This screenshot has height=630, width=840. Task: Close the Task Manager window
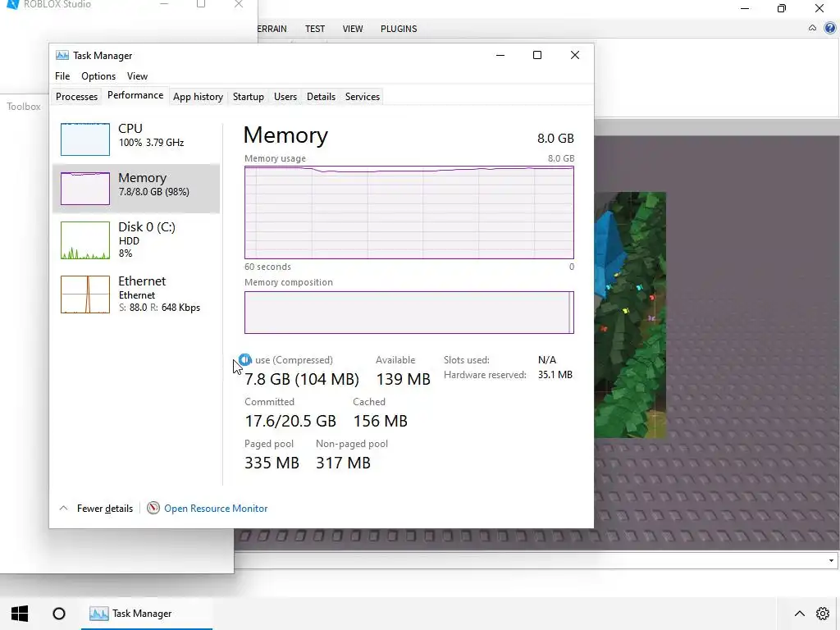(575, 55)
